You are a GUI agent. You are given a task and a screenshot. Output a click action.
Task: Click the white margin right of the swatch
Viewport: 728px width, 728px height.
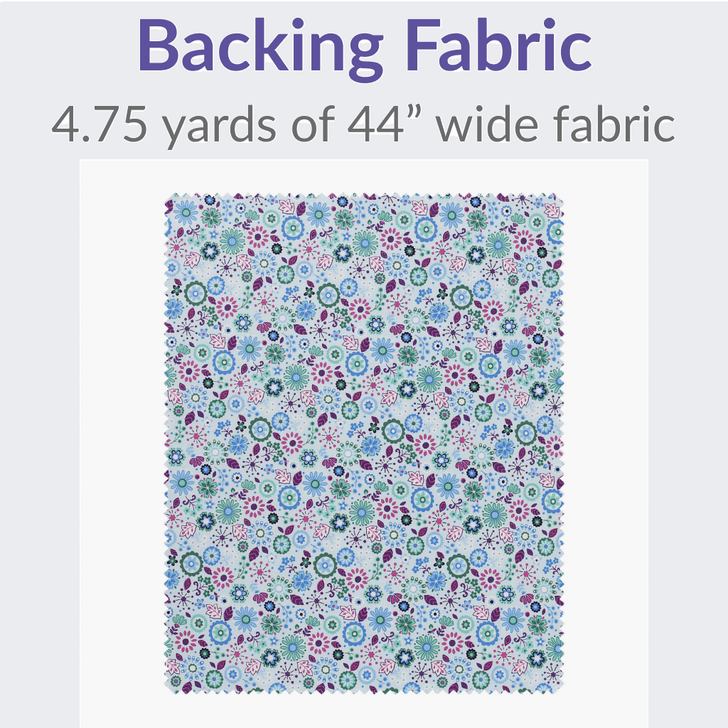(606, 444)
